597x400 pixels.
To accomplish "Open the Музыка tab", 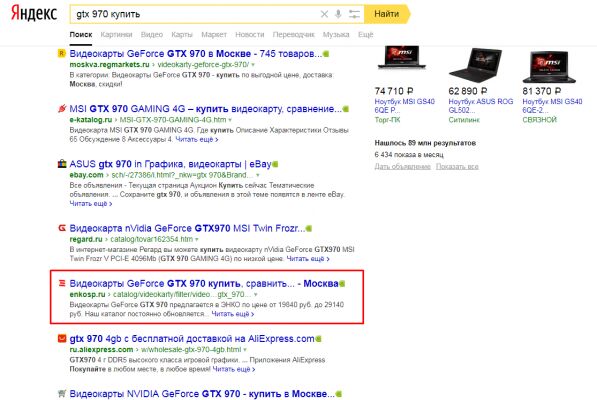I will click(336, 34).
